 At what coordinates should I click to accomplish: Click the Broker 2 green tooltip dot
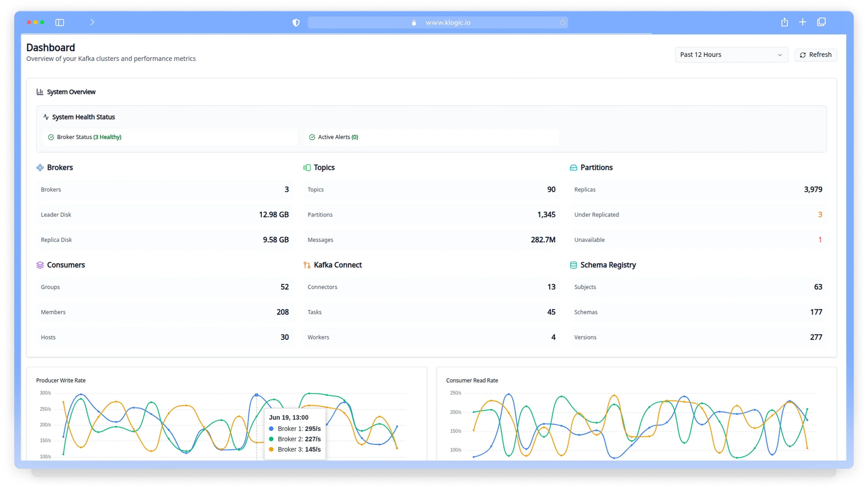271,439
